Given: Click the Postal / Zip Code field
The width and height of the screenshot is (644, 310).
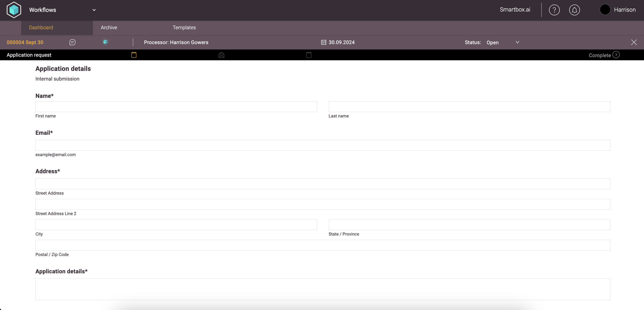Looking at the screenshot, I should click(322, 245).
